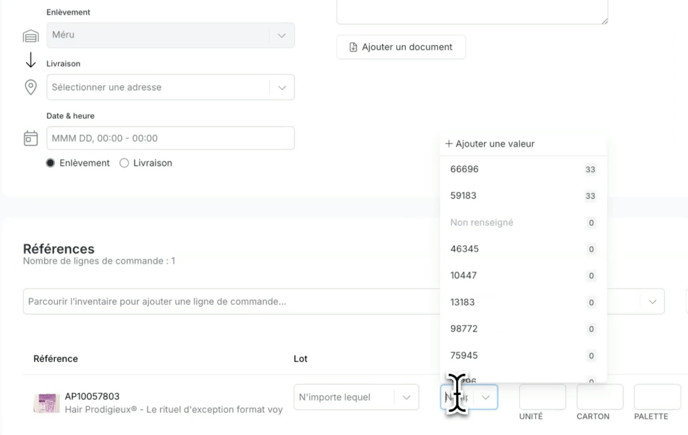Select the Livraison radio button
The height and width of the screenshot is (435, 688).
click(124, 163)
